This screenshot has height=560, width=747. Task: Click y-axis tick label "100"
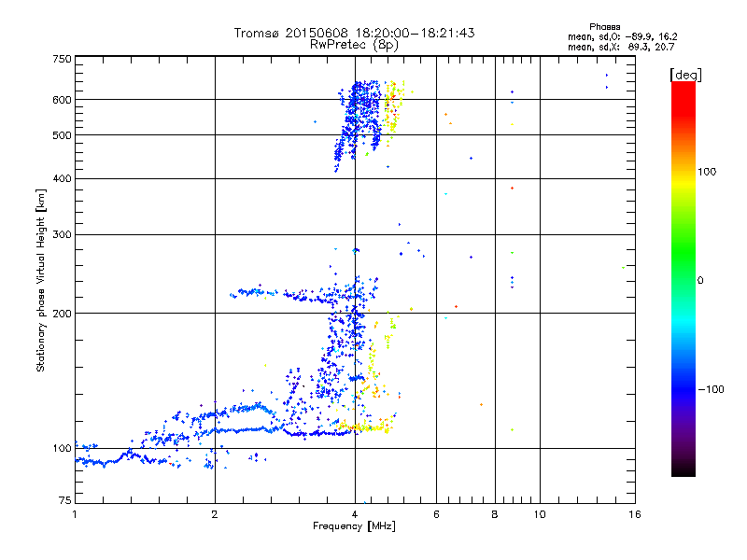[62, 448]
